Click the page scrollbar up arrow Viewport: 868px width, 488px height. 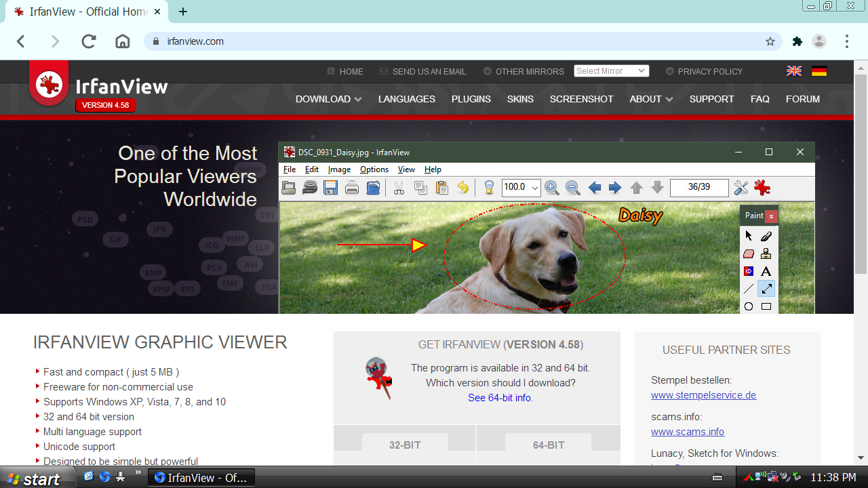point(861,68)
